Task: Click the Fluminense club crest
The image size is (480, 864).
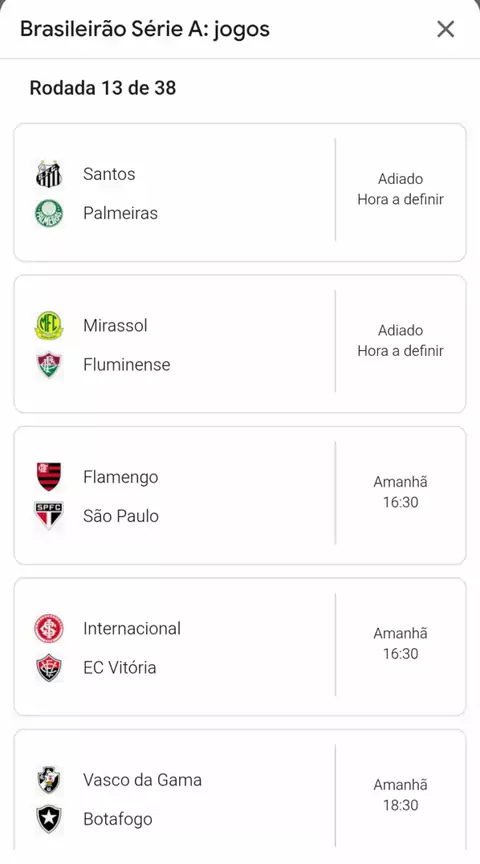Action: pyautogui.click(x=49, y=365)
